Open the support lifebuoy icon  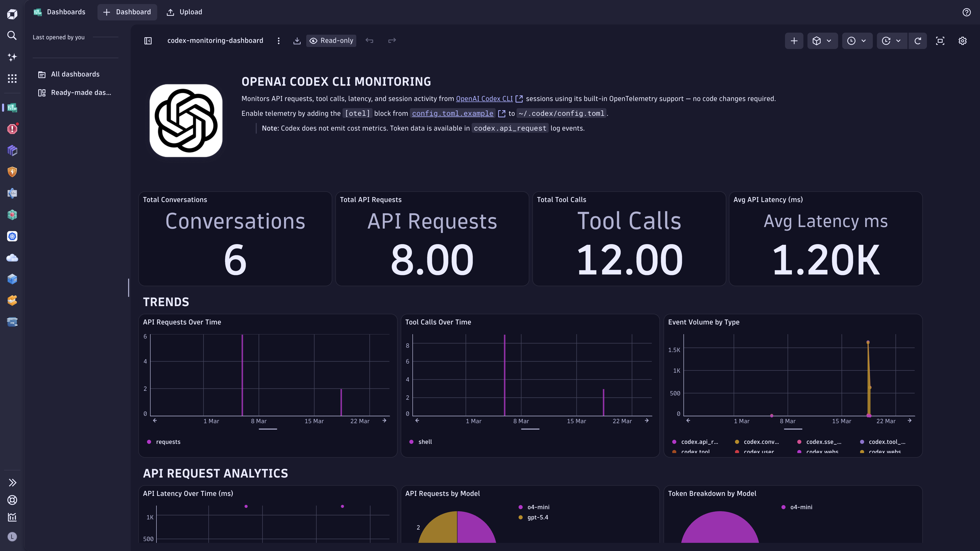[12, 500]
